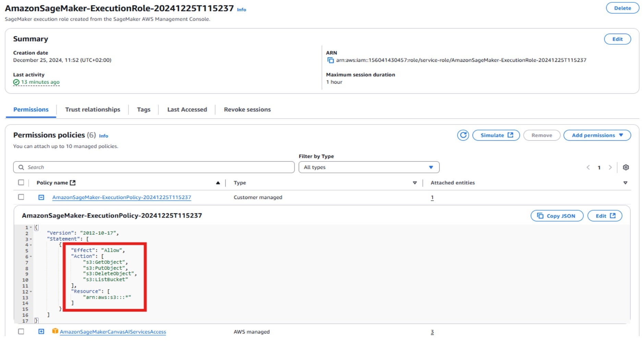Image resolution: width=644 pixels, height=341 pixels.
Task: Switch to the Trust relationships tab
Action: click(x=93, y=109)
